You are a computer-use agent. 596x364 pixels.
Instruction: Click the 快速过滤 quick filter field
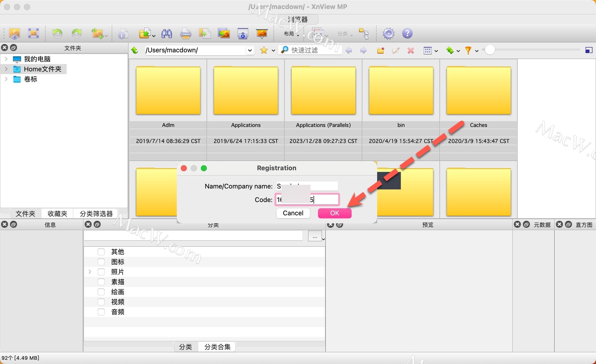pyautogui.click(x=310, y=50)
